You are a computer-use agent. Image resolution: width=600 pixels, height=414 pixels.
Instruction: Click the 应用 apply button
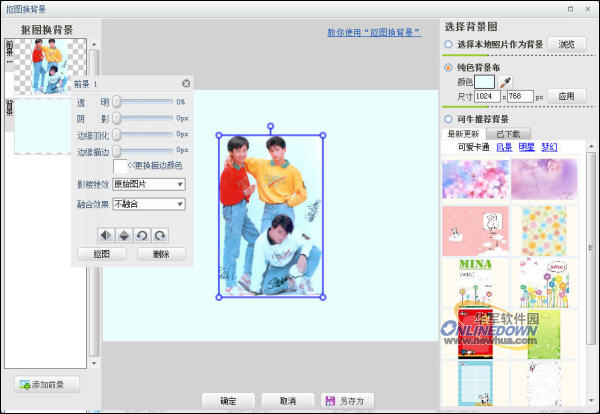pos(566,96)
